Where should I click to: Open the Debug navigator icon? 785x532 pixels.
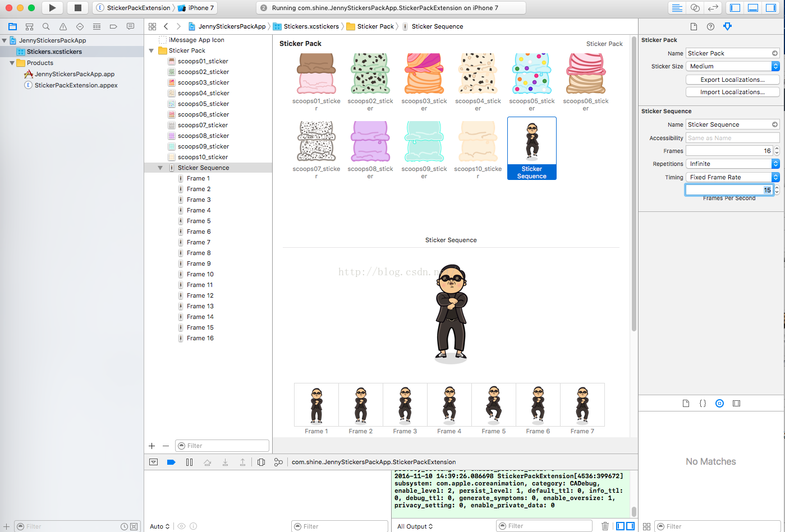point(97,26)
